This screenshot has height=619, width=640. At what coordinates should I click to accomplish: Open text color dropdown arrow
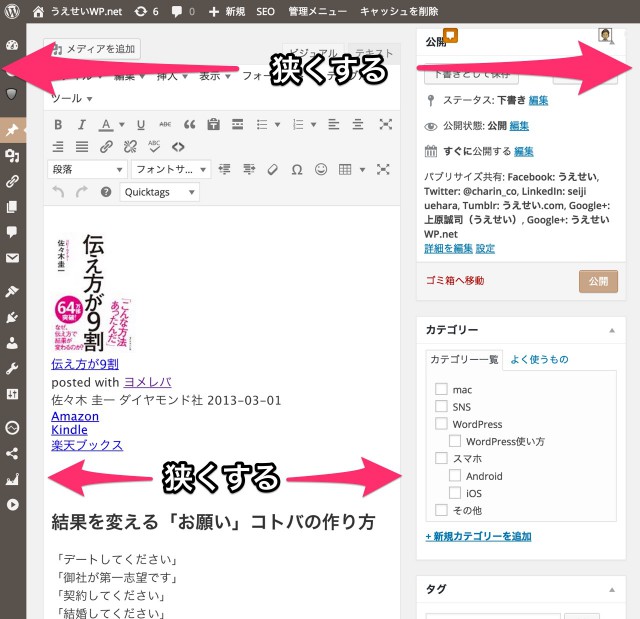(x=122, y=125)
